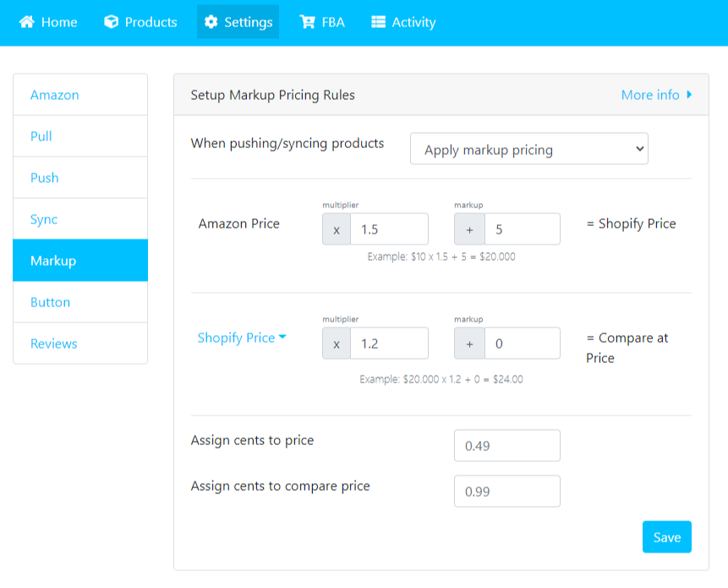The width and height of the screenshot is (728, 588).
Task: Open the Apply markup pricing dropdown
Action: point(528,149)
